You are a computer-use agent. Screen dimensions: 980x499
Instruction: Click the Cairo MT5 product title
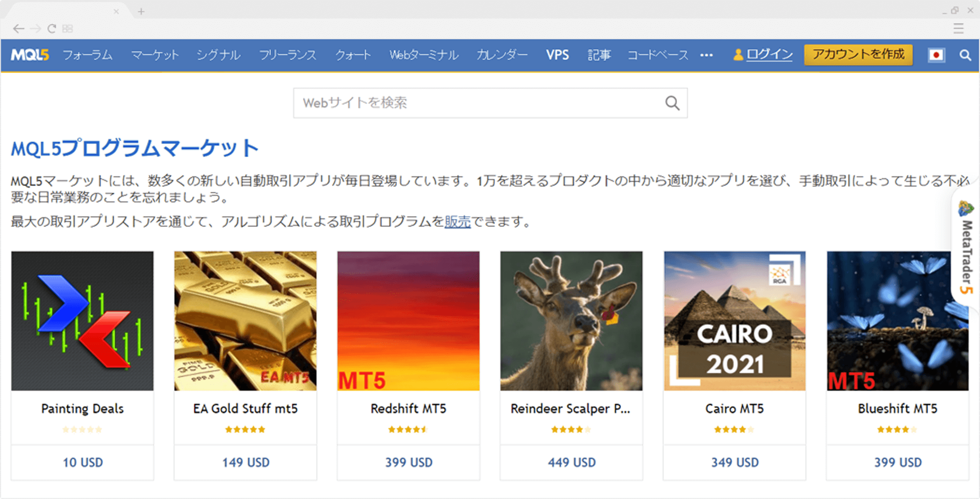tap(735, 409)
